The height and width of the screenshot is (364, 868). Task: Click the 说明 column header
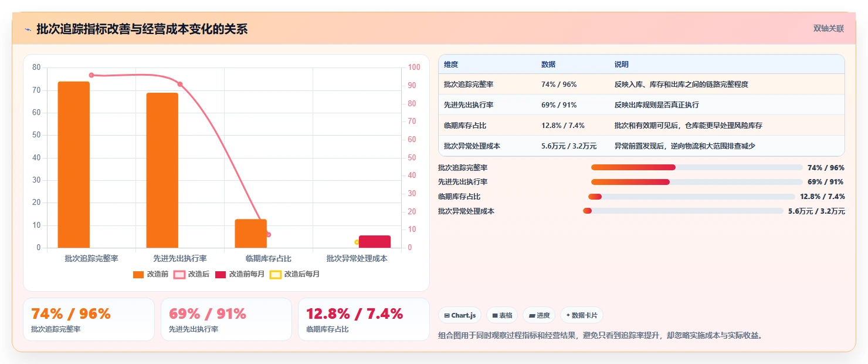[x=622, y=64]
